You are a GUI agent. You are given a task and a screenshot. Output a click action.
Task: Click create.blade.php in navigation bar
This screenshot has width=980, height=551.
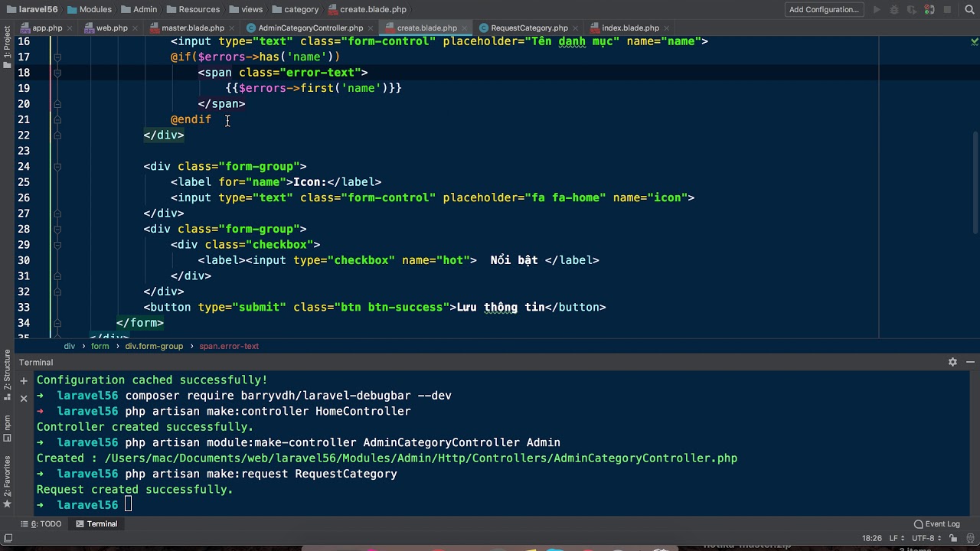click(367, 9)
